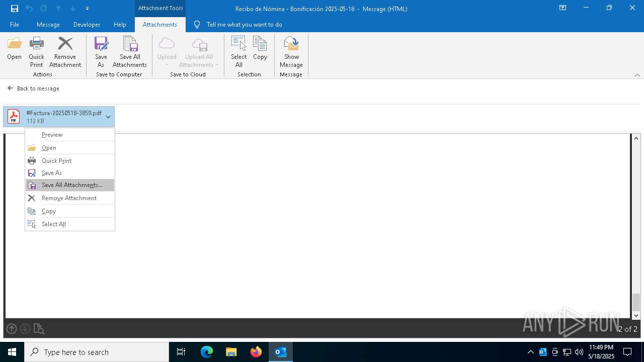Click the preview scrollbar thumb
The width and height of the screenshot is (644, 362).
pos(636,302)
